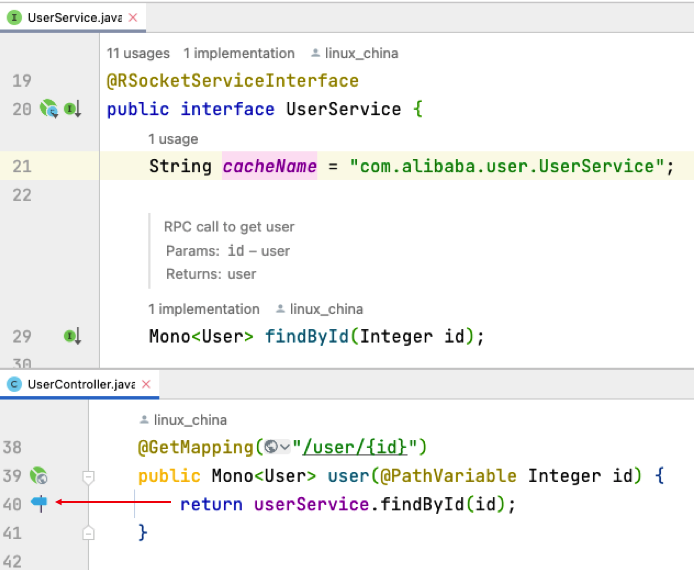Click line number 21 in the gutter
The width and height of the screenshot is (697, 570).
(x=22, y=166)
